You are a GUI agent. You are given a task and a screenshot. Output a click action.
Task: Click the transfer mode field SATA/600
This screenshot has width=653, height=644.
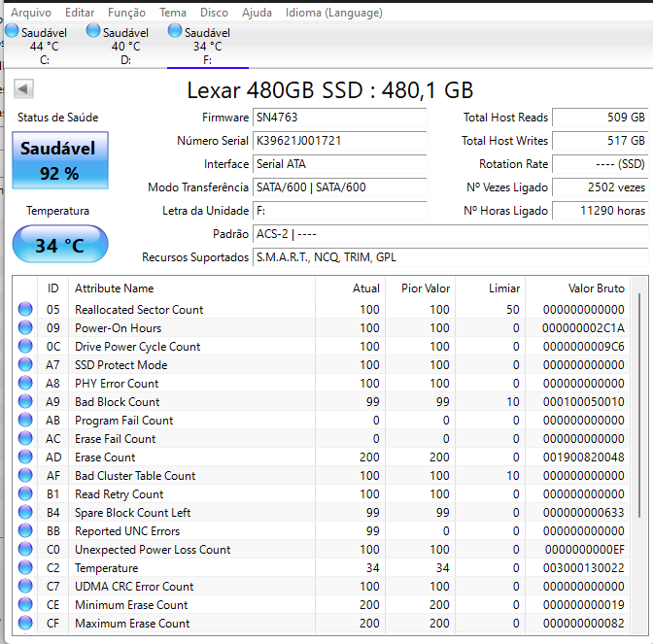340,187
